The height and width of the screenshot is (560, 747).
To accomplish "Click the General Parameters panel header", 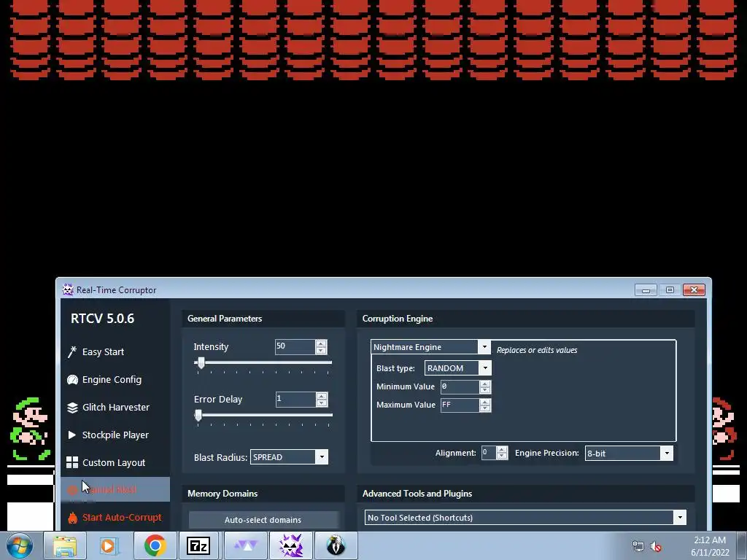I will 263,319.
